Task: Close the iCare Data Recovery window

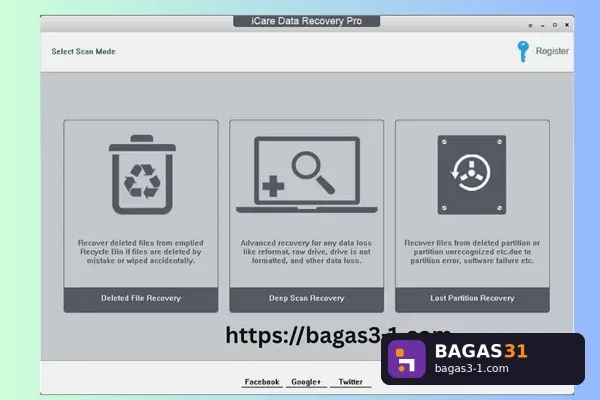Action: click(567, 25)
